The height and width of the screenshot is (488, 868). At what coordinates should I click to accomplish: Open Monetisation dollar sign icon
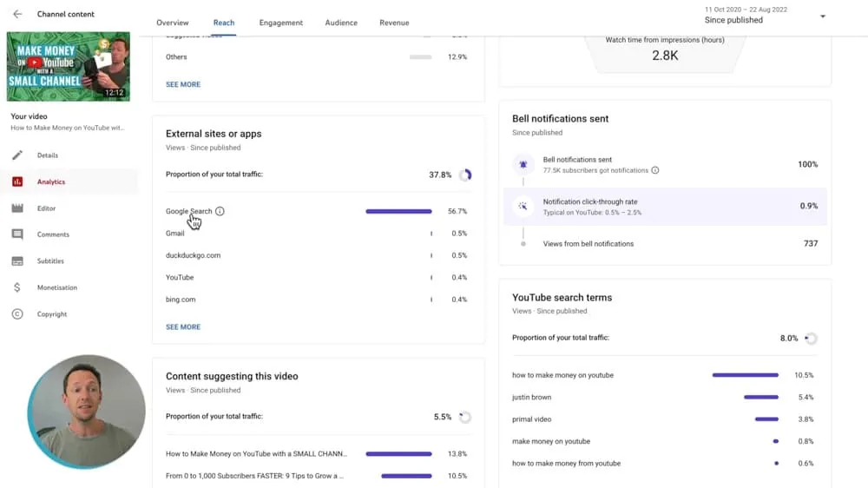[17, 287]
